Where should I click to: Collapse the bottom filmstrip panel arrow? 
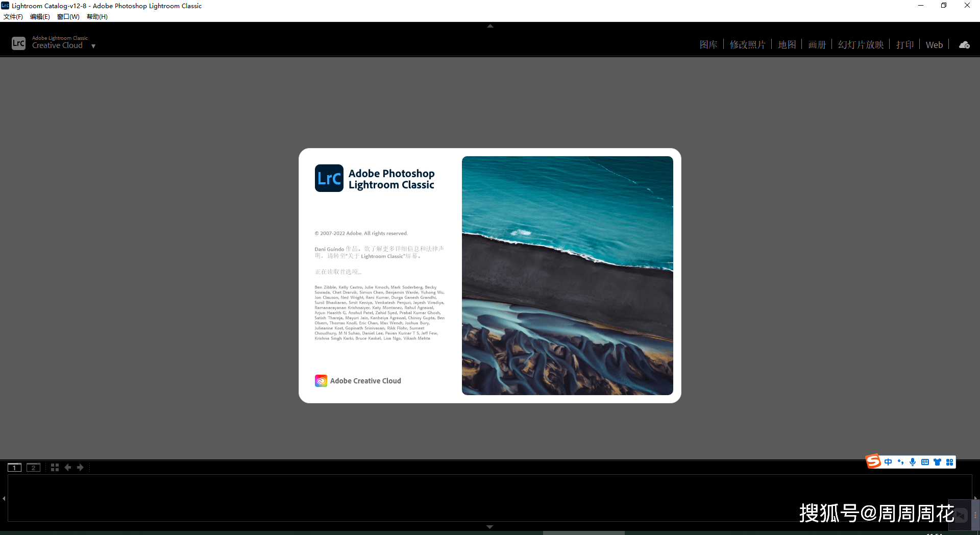coord(490,527)
